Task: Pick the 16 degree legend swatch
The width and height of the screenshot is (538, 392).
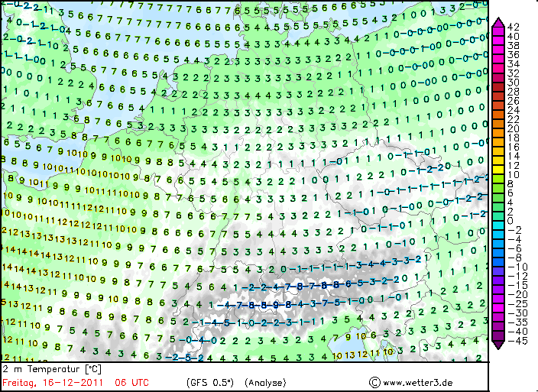Action: coord(497,147)
